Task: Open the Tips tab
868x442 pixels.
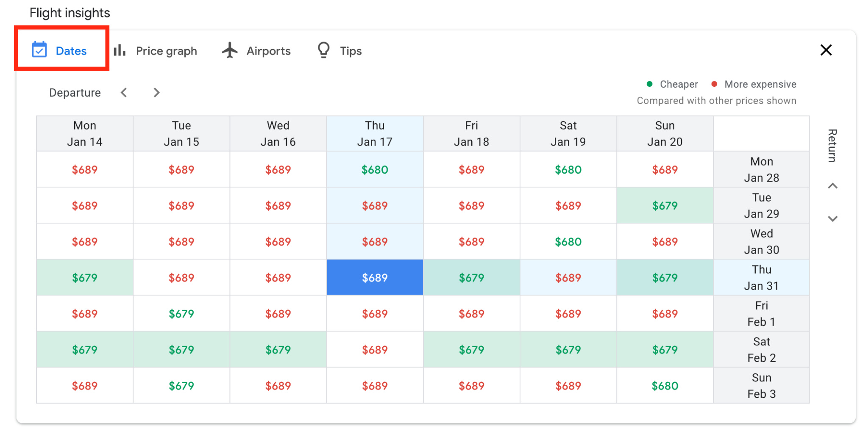Action: [339, 51]
